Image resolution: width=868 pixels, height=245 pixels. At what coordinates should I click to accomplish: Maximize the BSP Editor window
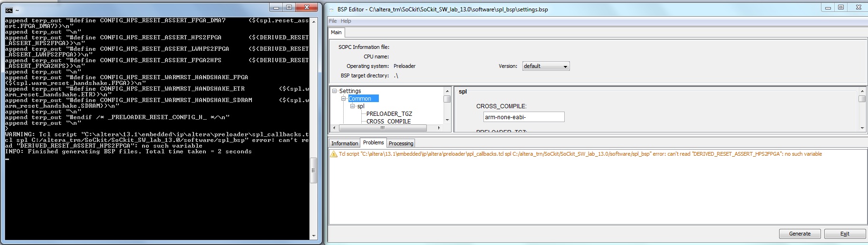point(840,7)
